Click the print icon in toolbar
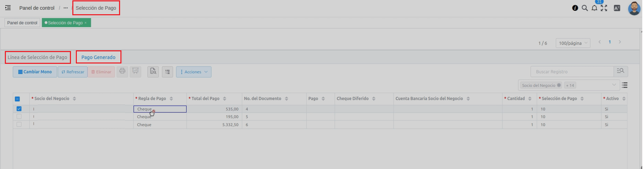Image resolution: width=644 pixels, height=169 pixels. click(122, 71)
